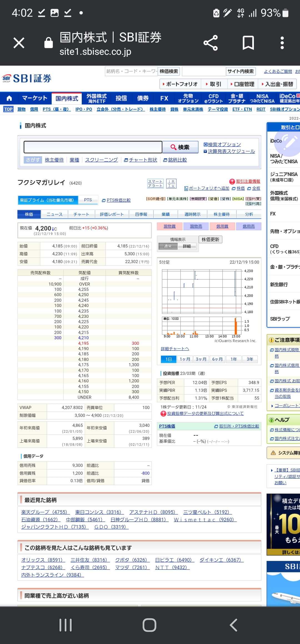Close the browser tab with X icon
Image resolution: width=300 pixels, height=644 pixels.
click(x=19, y=43)
